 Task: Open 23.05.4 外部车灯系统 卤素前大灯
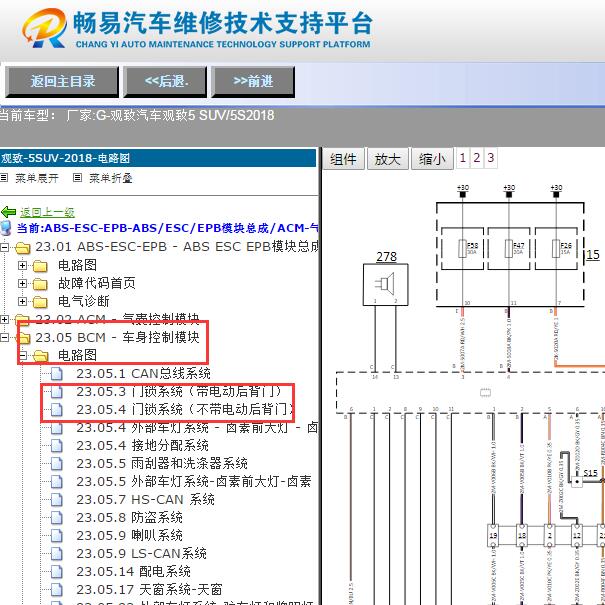tap(197, 428)
